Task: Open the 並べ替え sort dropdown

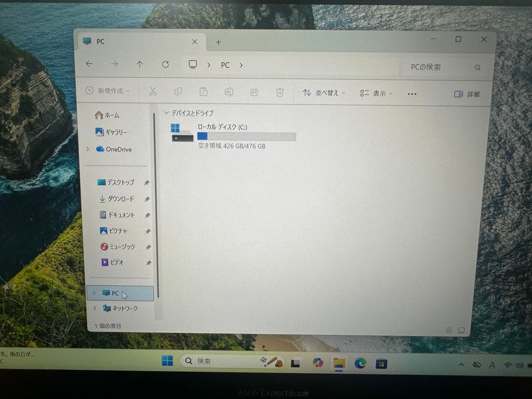Action: (x=324, y=93)
